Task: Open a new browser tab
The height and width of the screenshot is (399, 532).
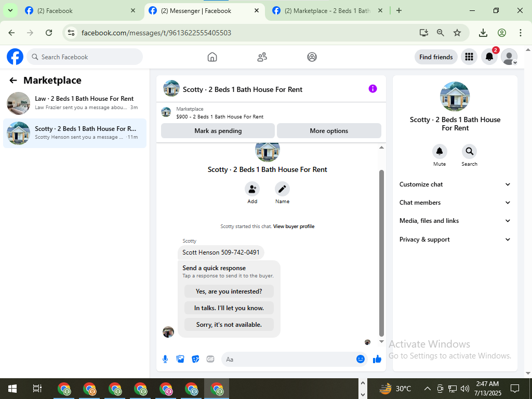Action: 399,10
